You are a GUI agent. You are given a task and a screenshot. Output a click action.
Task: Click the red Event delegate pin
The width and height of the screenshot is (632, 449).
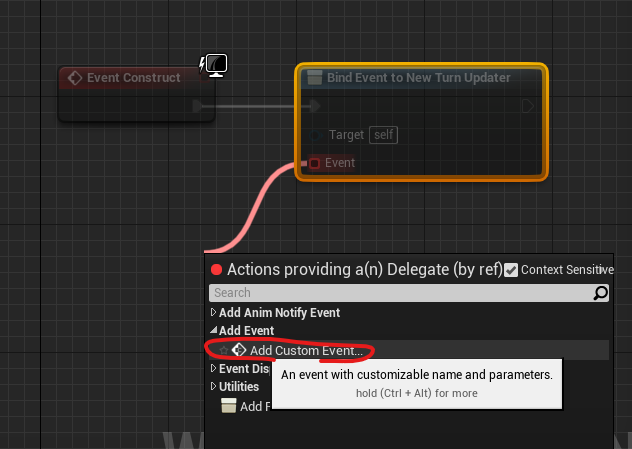coord(314,163)
